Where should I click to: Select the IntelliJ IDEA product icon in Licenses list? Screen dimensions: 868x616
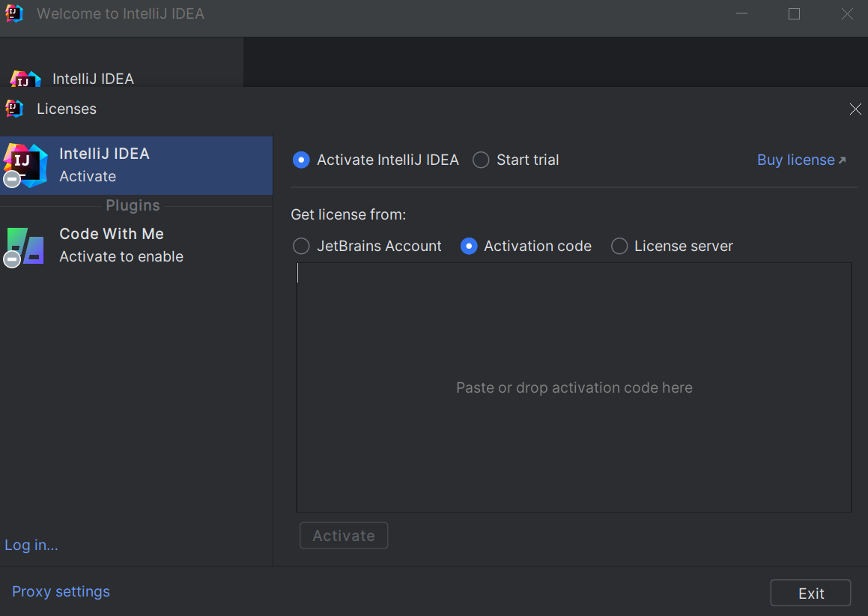pos(25,165)
